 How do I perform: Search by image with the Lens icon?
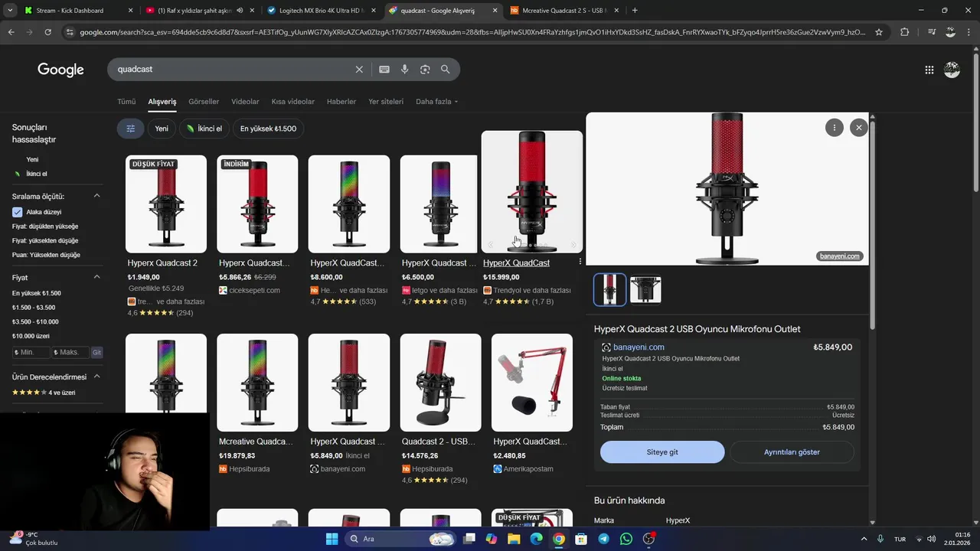(425, 70)
